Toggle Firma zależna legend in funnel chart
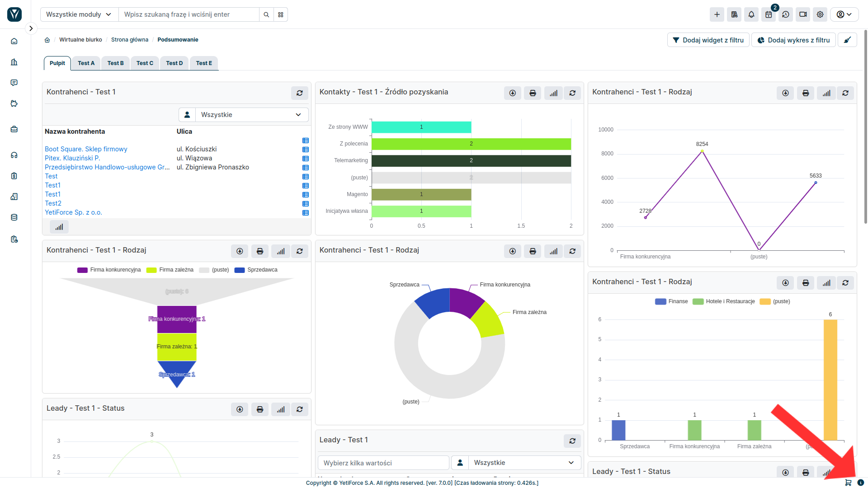The height and width of the screenshot is (488, 868). (170, 270)
